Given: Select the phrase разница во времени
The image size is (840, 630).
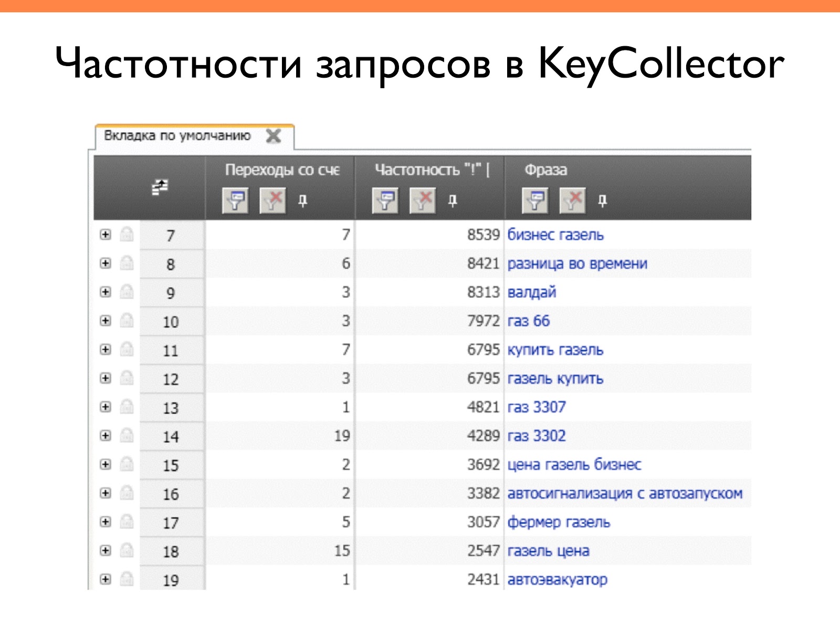Looking at the screenshot, I should [577, 264].
